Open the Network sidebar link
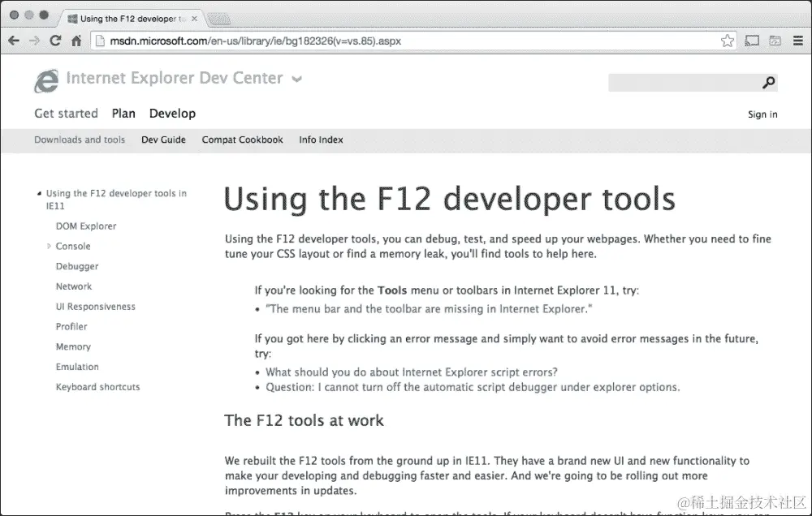The width and height of the screenshot is (812, 516). 74,286
